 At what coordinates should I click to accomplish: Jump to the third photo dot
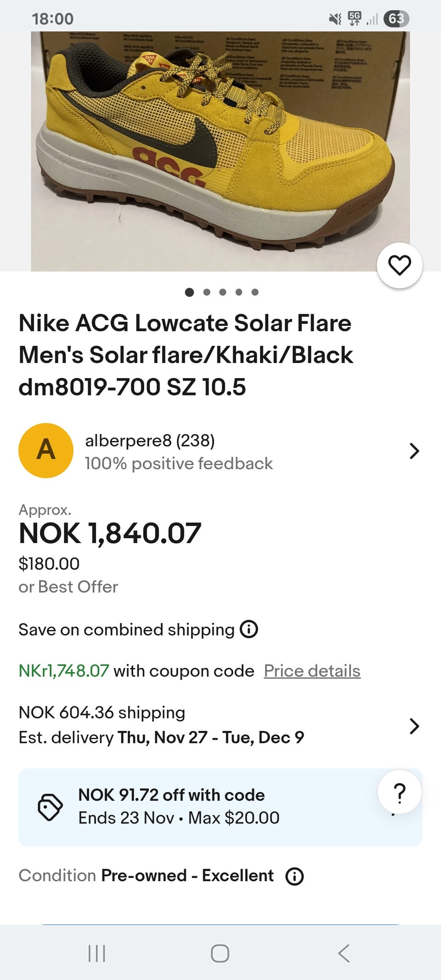223,292
